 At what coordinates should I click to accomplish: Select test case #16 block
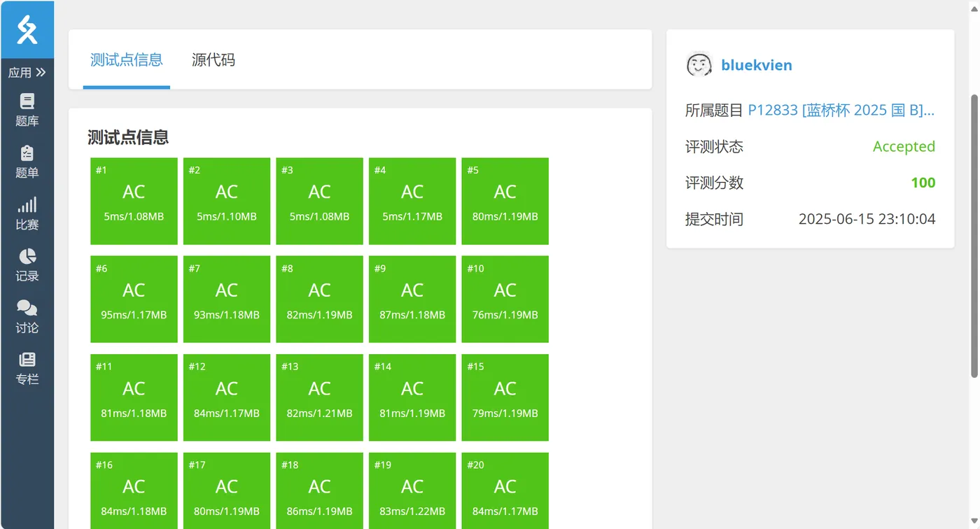coord(134,491)
